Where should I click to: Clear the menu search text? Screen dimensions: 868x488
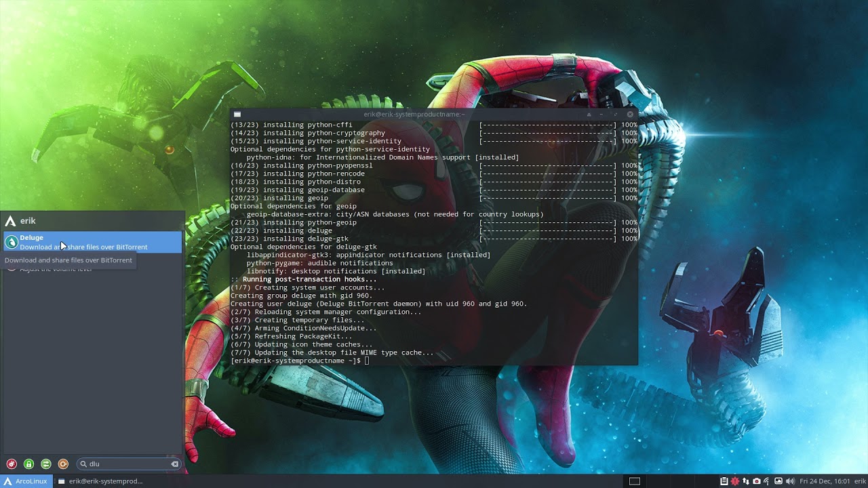tap(174, 464)
